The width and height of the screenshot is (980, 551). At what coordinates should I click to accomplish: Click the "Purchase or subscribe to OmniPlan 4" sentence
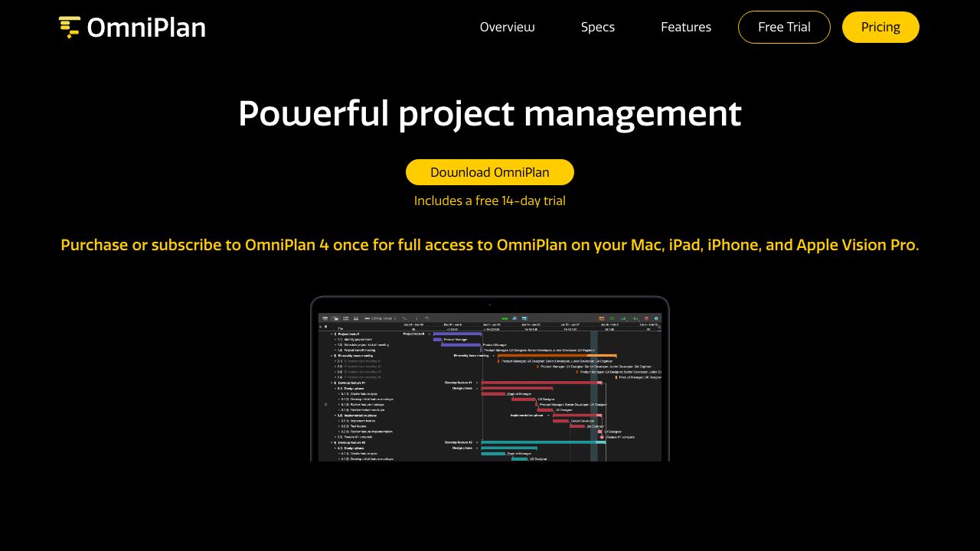pos(490,245)
